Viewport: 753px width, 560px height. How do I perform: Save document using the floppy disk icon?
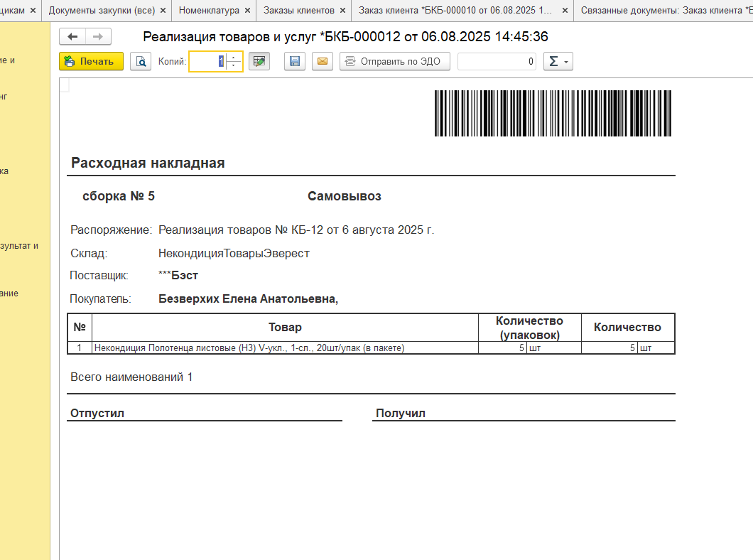[x=295, y=62]
